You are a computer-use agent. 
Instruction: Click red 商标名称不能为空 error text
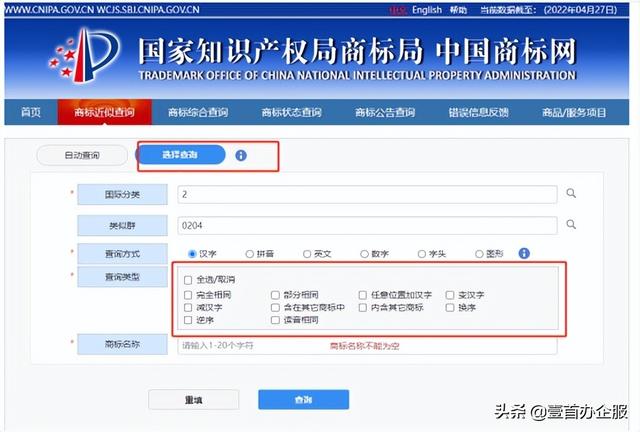point(364,346)
